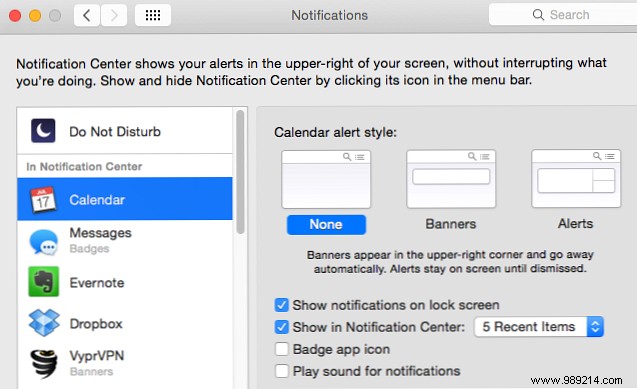
Task: Click the Calendar app icon
Action: pyautogui.click(x=43, y=199)
